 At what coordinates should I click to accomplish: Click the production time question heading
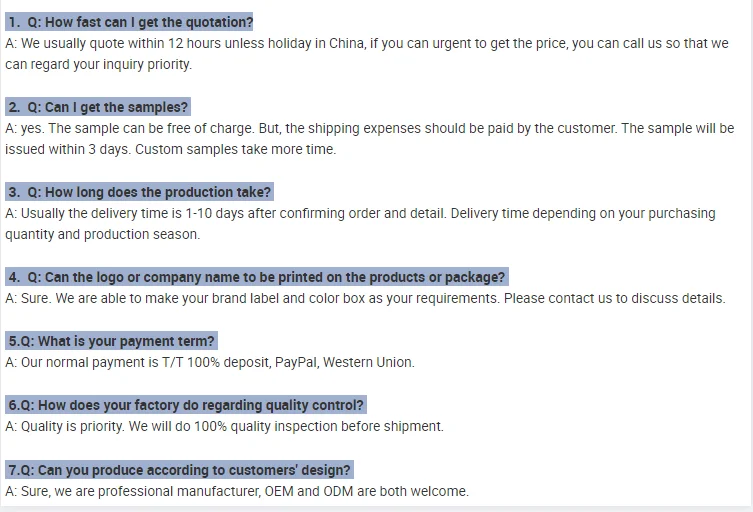[139, 192]
